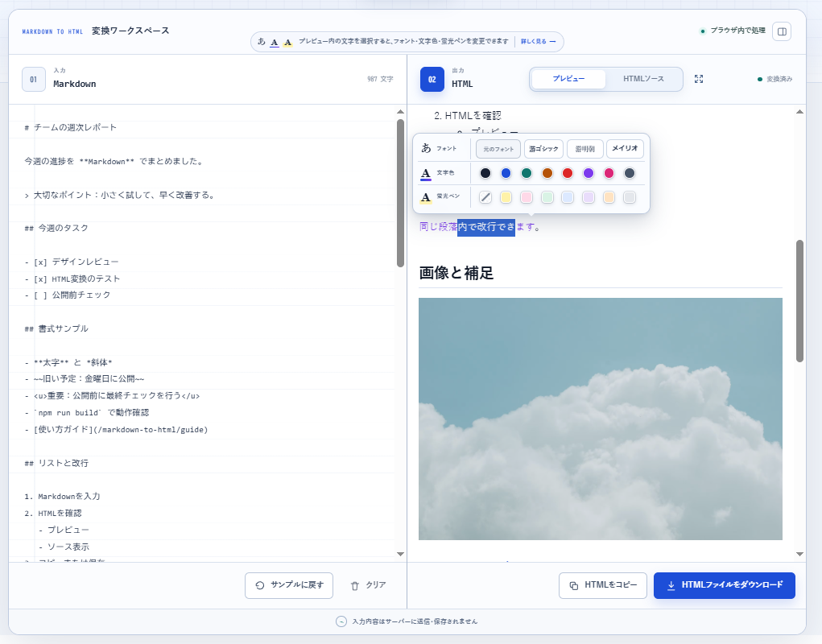Click サンプルに戻す button

click(x=289, y=585)
